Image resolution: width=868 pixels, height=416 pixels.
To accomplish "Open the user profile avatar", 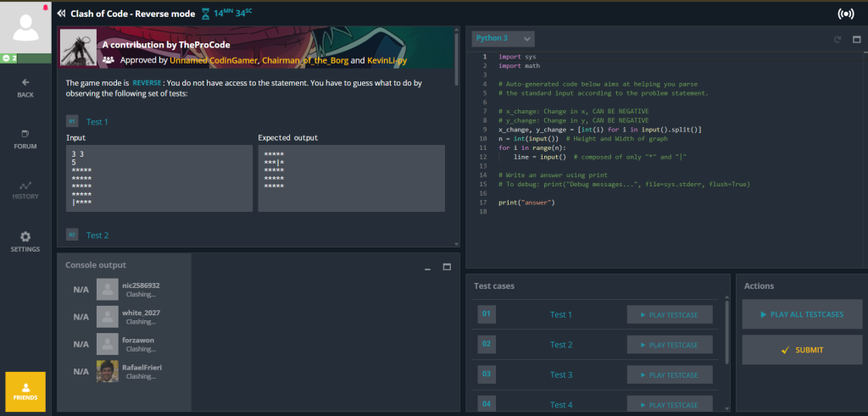I will click(25, 28).
